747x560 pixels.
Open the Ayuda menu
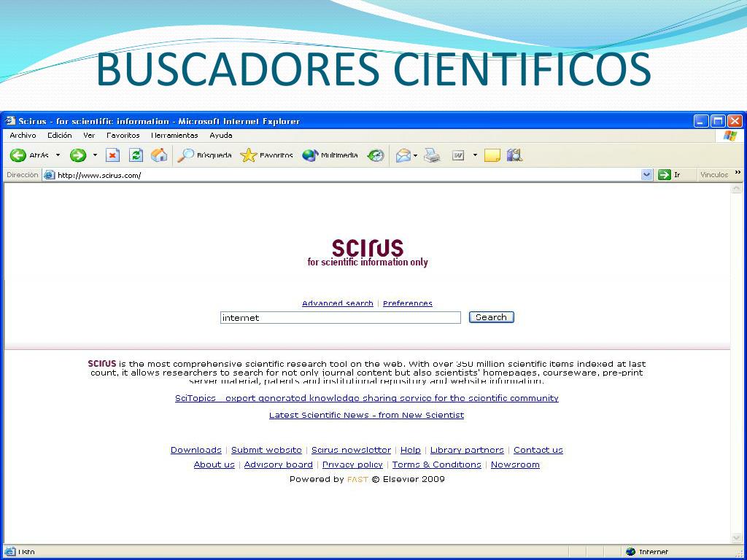(x=221, y=135)
